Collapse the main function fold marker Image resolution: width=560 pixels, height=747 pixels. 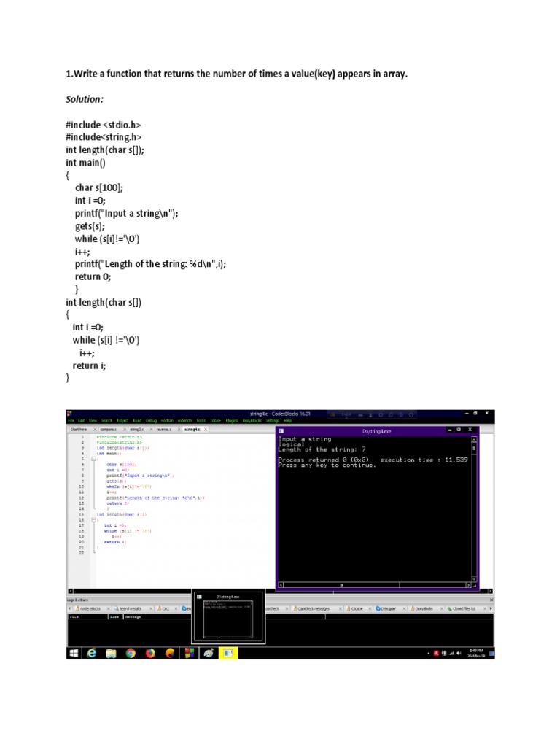point(94,459)
